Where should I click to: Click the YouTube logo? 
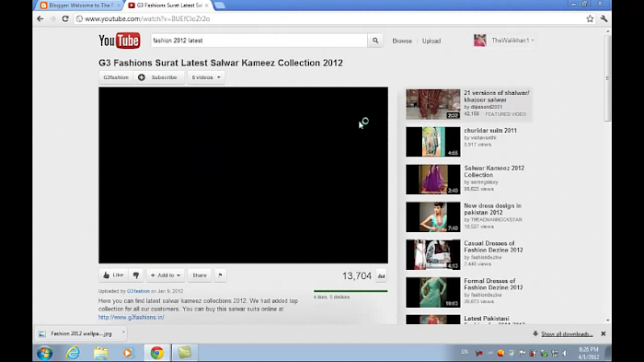(119, 41)
